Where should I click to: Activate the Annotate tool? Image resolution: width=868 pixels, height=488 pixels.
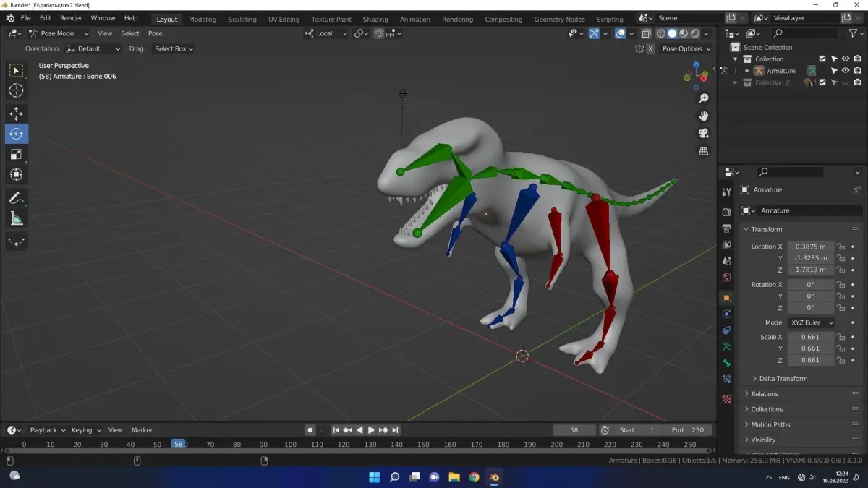coord(16,197)
